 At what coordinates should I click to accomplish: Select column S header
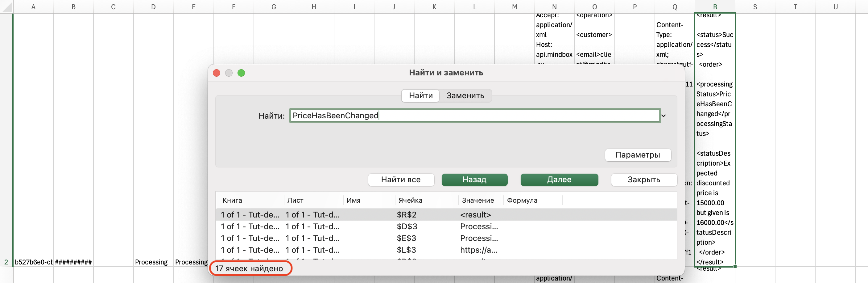[755, 7]
